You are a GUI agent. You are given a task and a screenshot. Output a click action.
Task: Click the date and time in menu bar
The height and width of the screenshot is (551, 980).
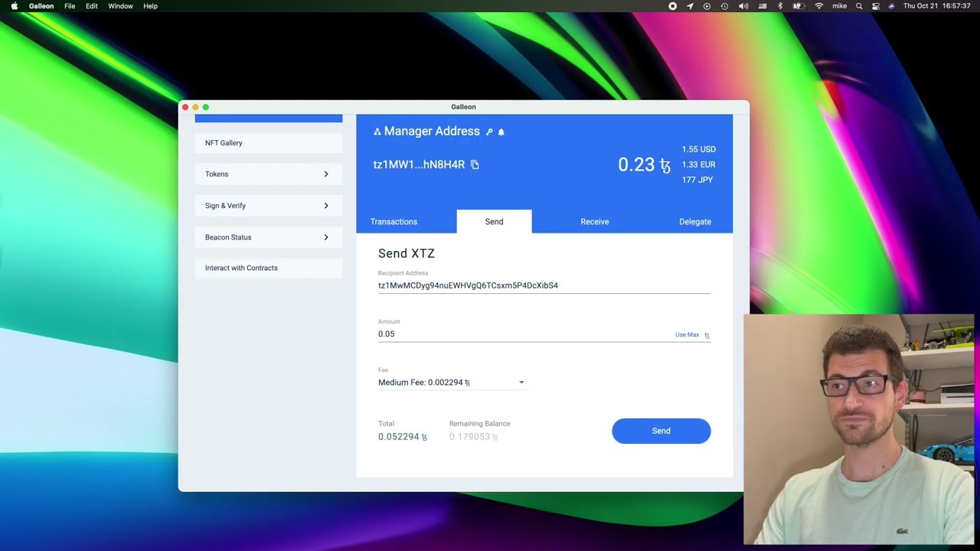[938, 6]
